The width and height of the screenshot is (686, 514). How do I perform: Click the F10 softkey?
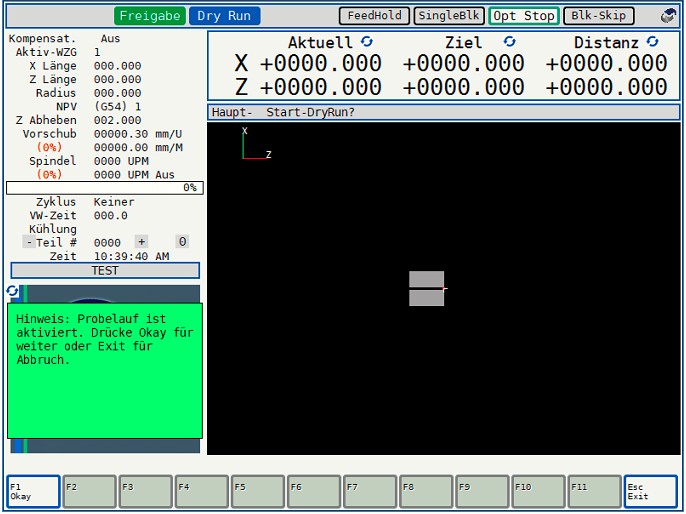pos(538,492)
